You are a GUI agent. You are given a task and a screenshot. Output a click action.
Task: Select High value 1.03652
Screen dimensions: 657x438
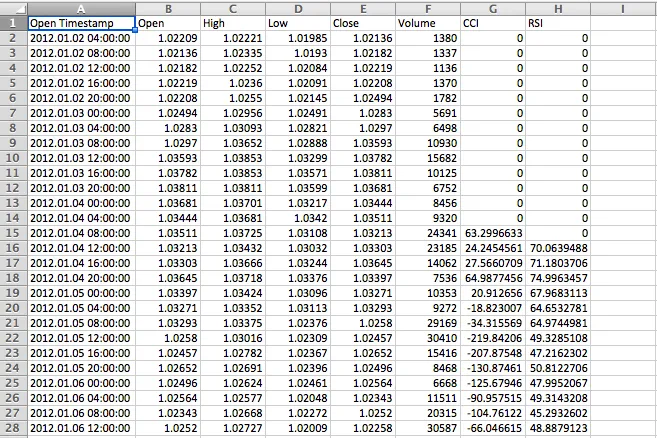(x=233, y=143)
